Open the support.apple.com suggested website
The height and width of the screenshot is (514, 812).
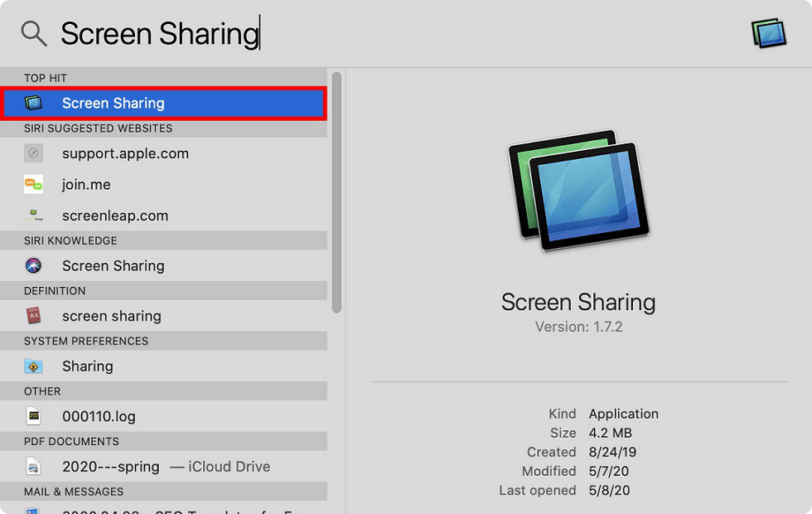coord(125,153)
